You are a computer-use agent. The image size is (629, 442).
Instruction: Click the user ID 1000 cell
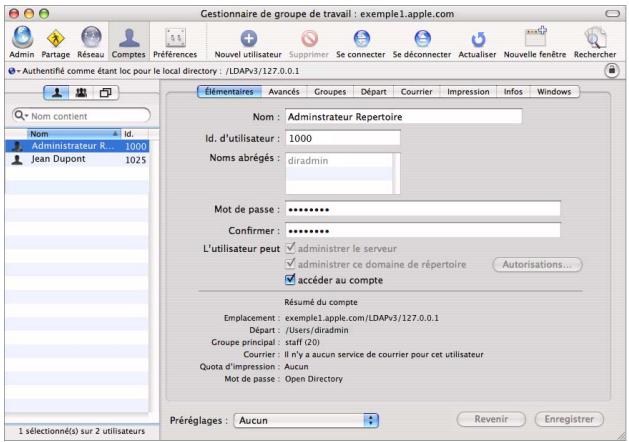136,146
